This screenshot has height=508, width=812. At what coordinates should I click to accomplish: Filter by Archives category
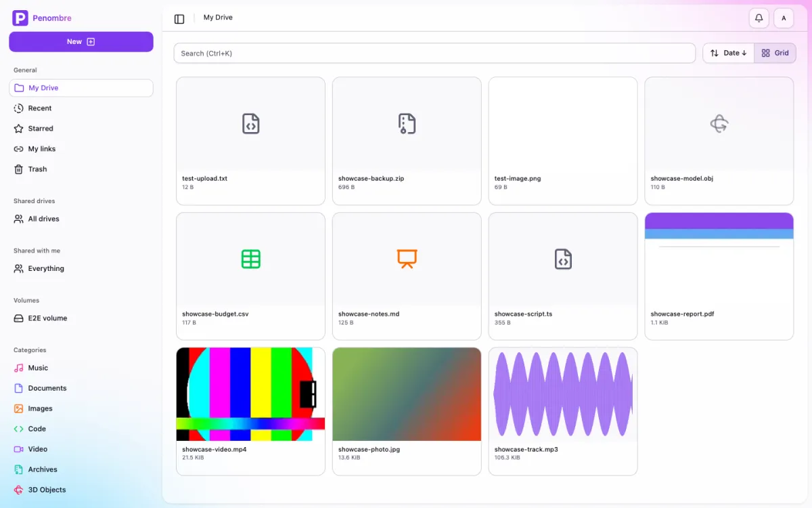point(81,469)
